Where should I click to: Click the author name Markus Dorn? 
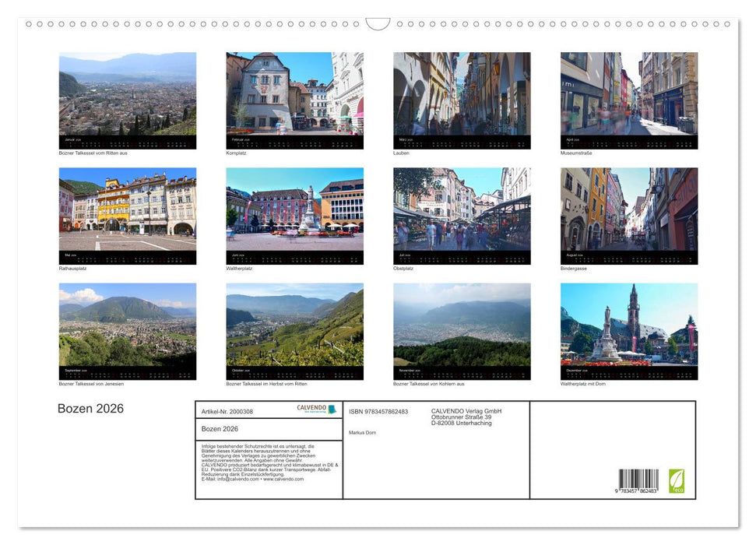(x=363, y=432)
